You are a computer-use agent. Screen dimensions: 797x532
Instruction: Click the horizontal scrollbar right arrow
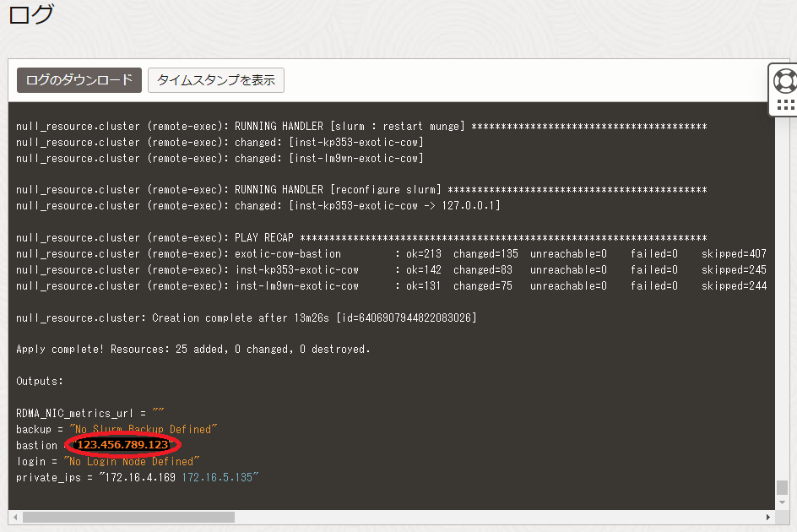point(767,517)
